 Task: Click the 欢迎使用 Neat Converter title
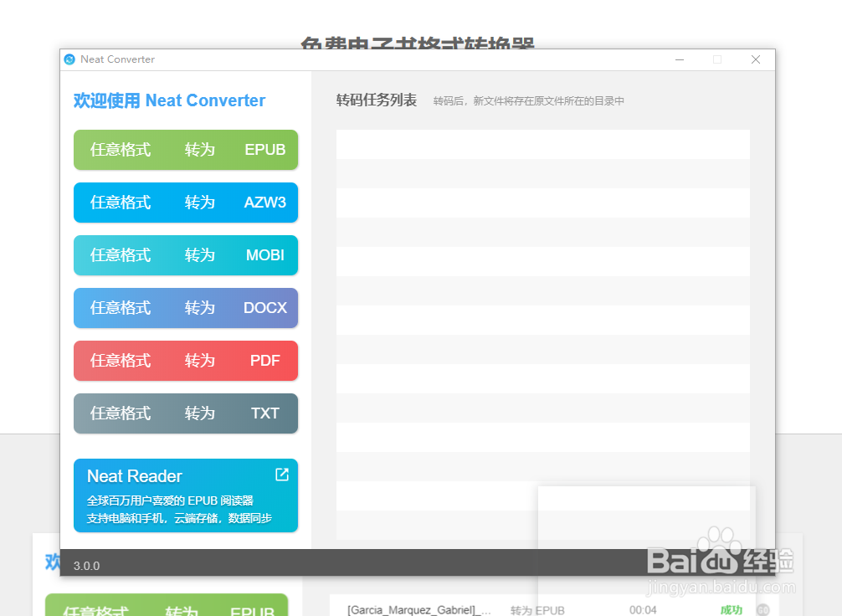pos(169,100)
